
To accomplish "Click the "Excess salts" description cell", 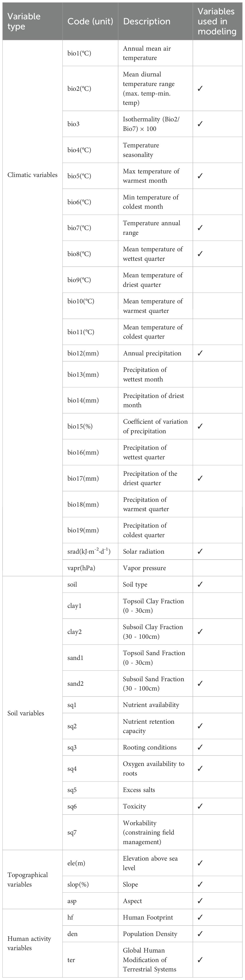I will (x=139, y=790).
